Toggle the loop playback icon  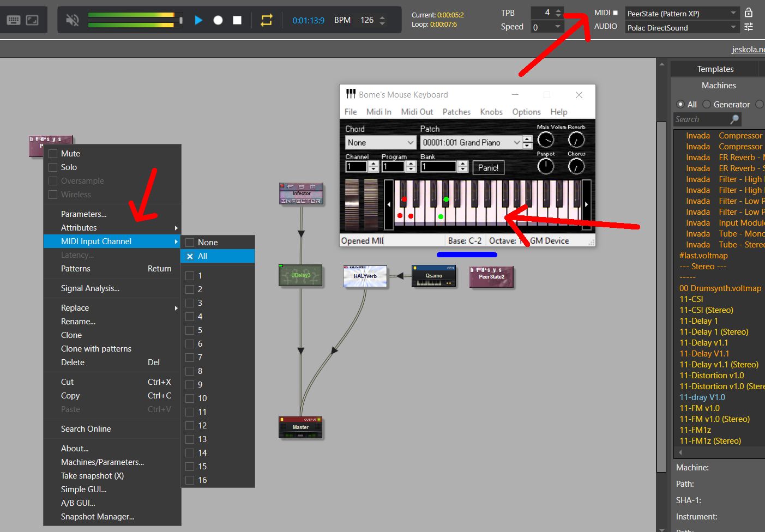pyautogui.click(x=266, y=20)
